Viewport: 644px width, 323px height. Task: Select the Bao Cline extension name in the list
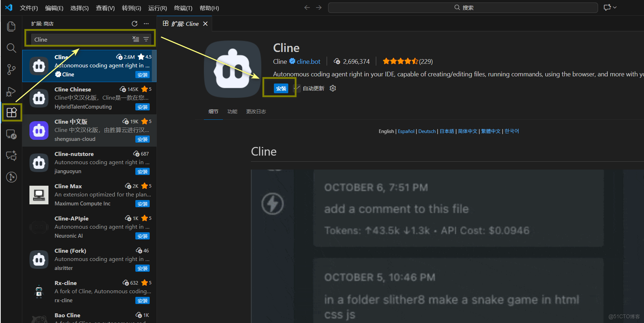pyautogui.click(x=67, y=315)
